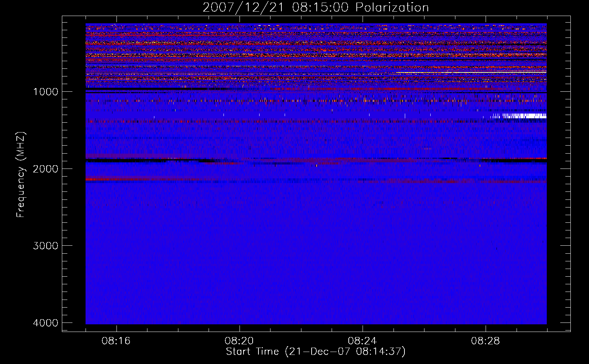589x364 pixels.
Task: Click the white burst feature near 08:28
Action: click(x=519, y=116)
